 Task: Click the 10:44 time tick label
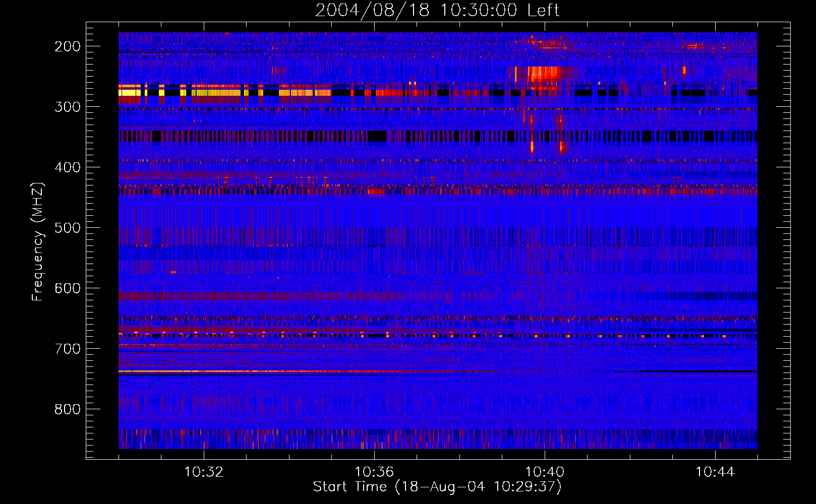pos(715,472)
